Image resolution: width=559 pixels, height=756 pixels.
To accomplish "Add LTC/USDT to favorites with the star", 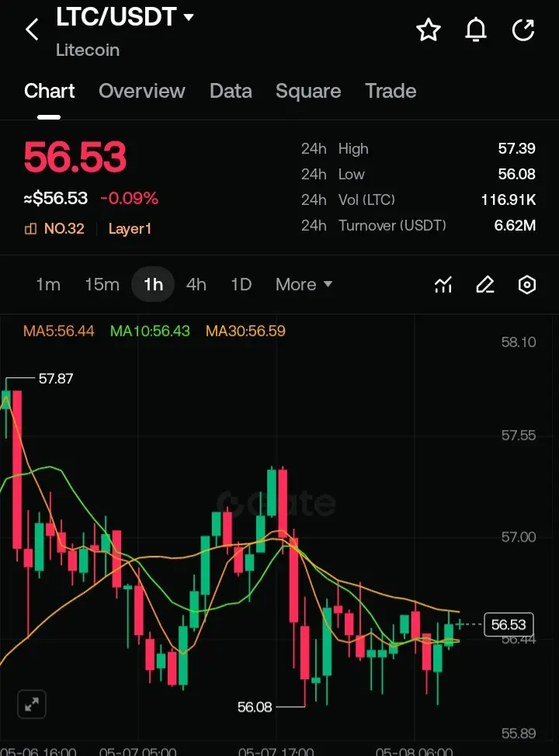I will pos(429,30).
